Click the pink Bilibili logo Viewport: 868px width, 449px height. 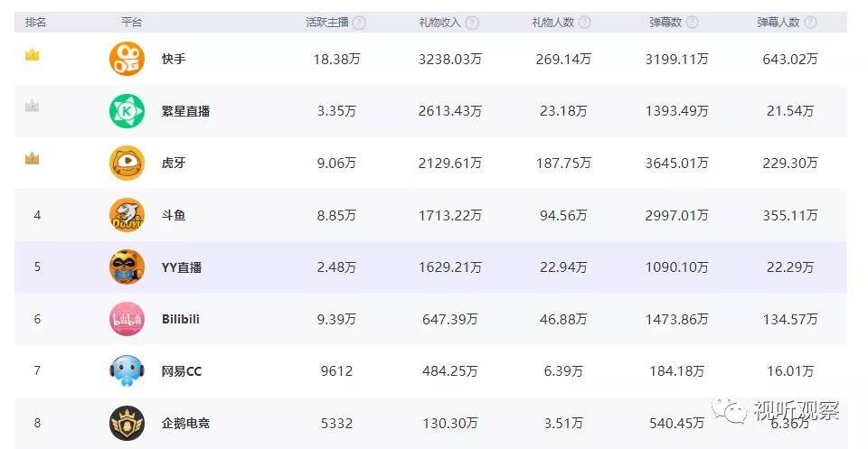pyautogui.click(x=127, y=319)
